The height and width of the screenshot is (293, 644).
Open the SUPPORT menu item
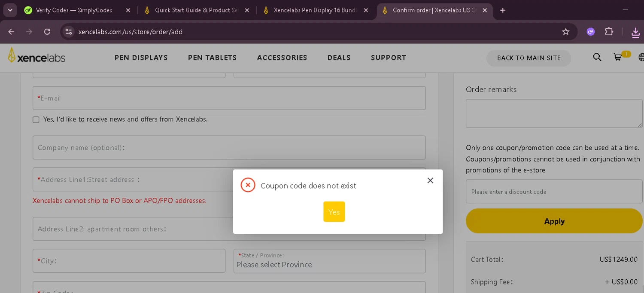click(389, 57)
